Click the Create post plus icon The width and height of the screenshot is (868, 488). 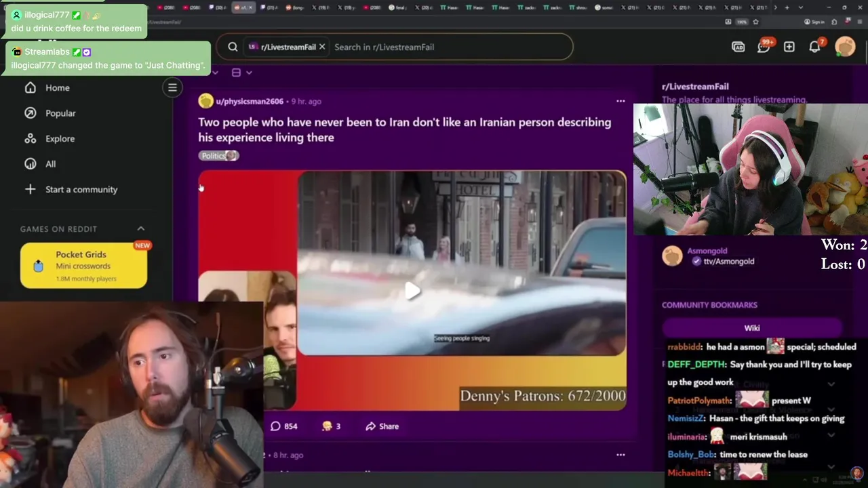click(x=789, y=47)
